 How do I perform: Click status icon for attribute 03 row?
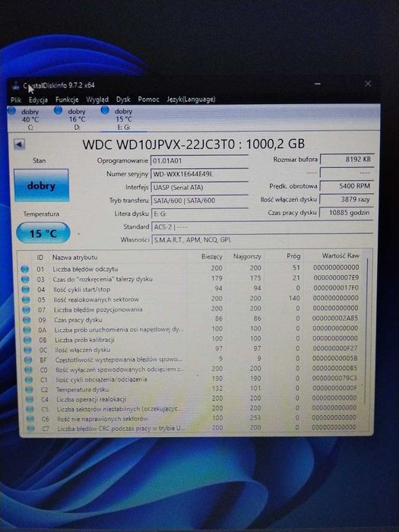pyautogui.click(x=25, y=279)
